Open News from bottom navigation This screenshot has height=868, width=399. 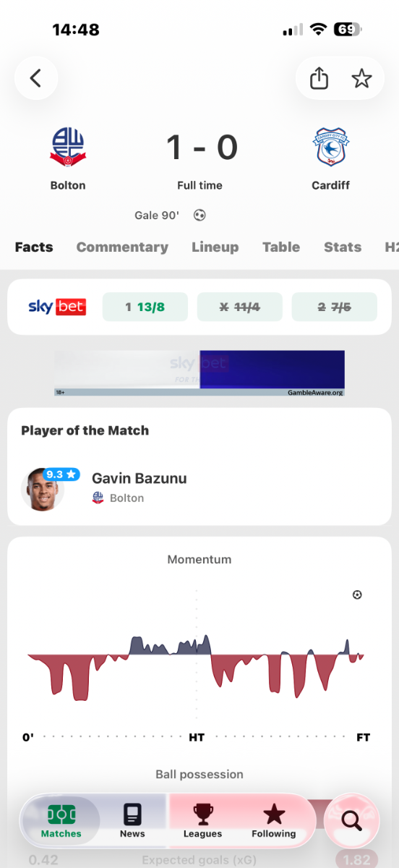(x=132, y=821)
